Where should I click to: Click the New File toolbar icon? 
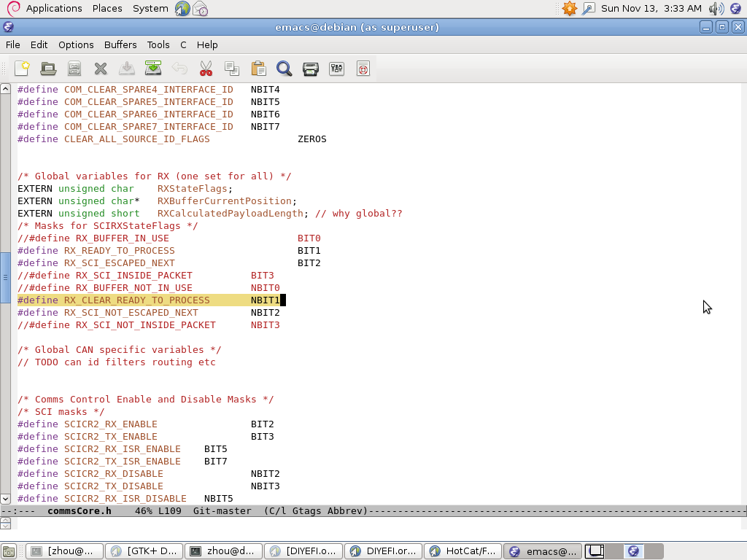(22, 69)
